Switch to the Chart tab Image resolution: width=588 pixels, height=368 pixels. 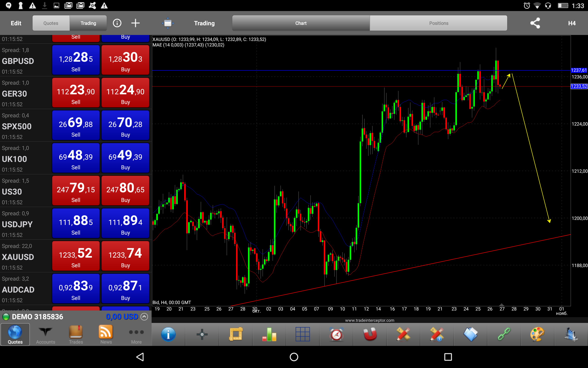[x=301, y=23]
